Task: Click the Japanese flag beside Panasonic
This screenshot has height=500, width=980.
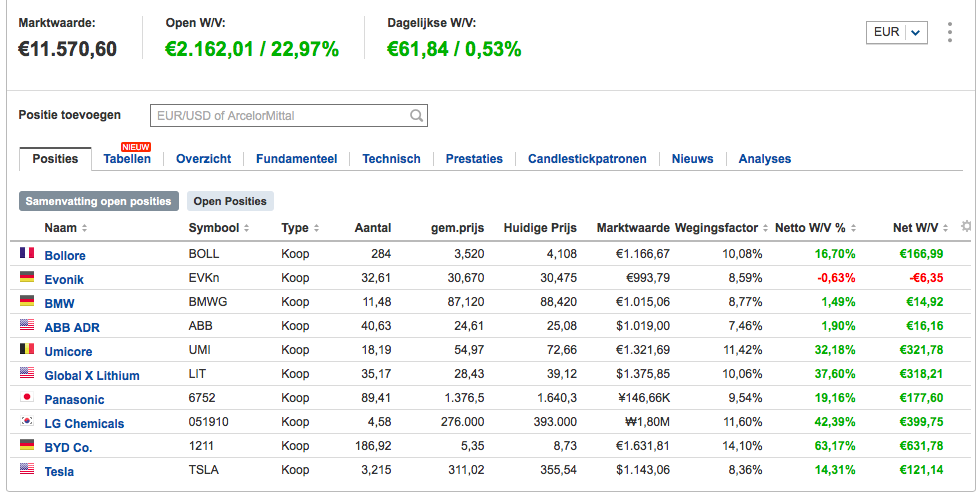Action: point(27,397)
